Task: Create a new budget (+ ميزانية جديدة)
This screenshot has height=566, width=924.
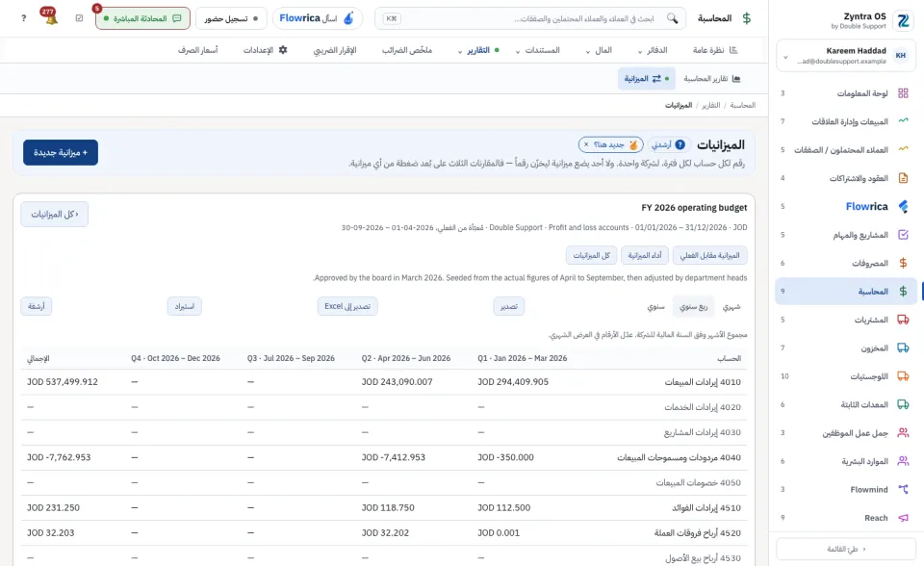Action: pos(61,153)
